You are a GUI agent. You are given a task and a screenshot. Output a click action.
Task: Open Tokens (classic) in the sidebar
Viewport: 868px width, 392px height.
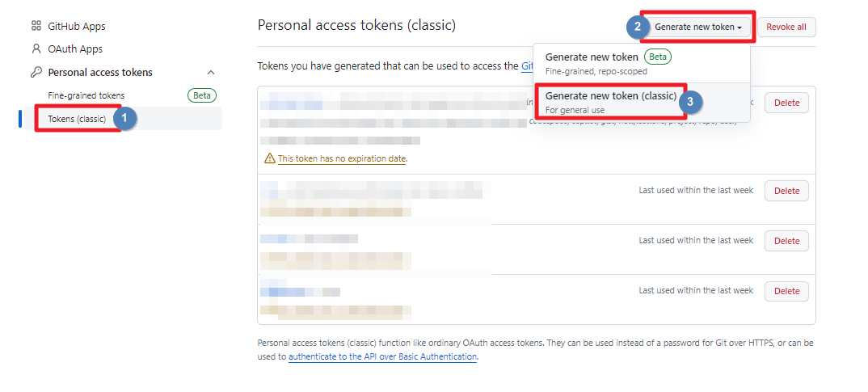(x=77, y=119)
